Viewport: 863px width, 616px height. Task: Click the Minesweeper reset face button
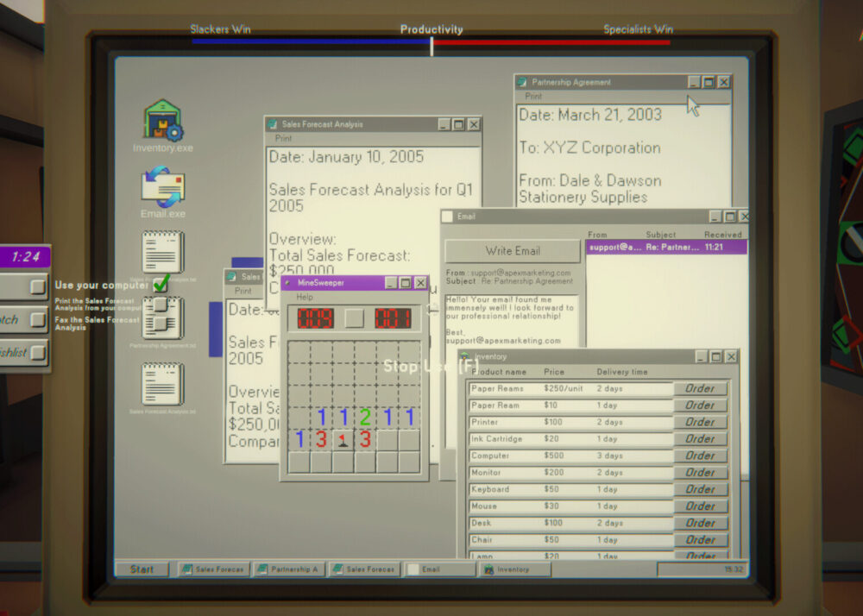pyautogui.click(x=355, y=318)
